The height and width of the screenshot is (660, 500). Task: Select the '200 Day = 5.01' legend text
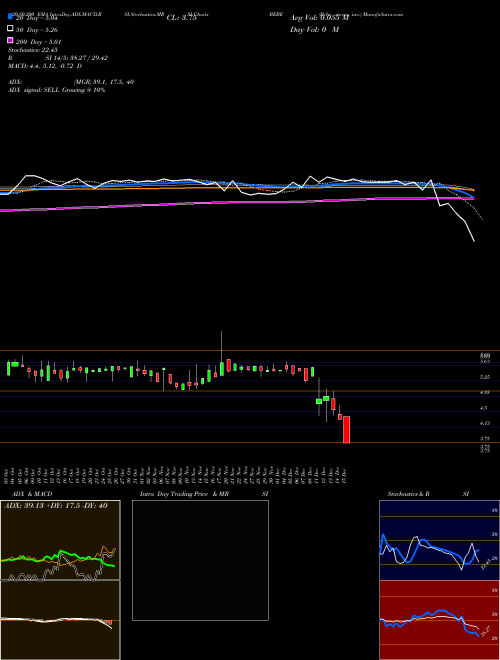coord(38,42)
